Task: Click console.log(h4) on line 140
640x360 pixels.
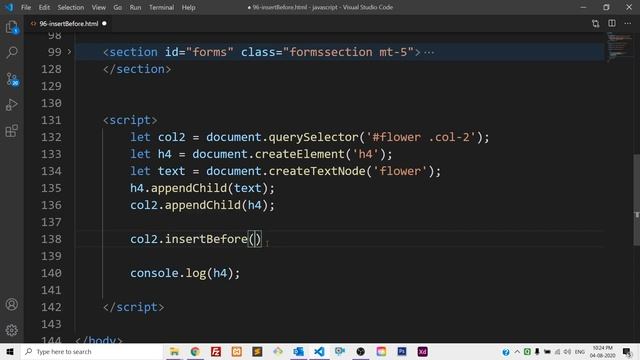Action: pyautogui.click(x=185, y=273)
